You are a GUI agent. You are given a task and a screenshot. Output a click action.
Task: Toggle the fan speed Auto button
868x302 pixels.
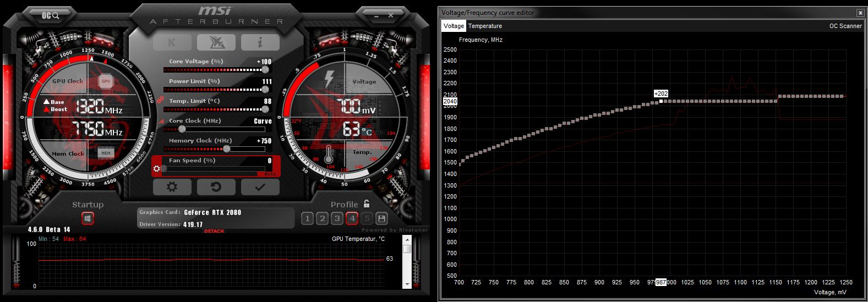pyautogui.click(x=270, y=174)
